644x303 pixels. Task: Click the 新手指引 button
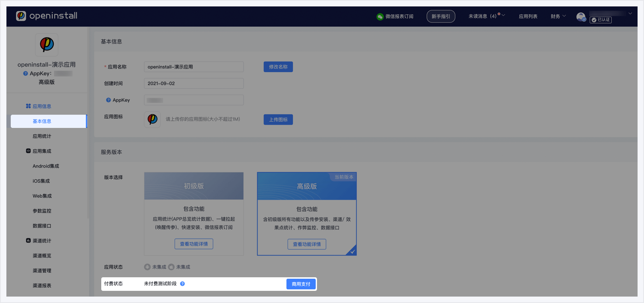(441, 16)
